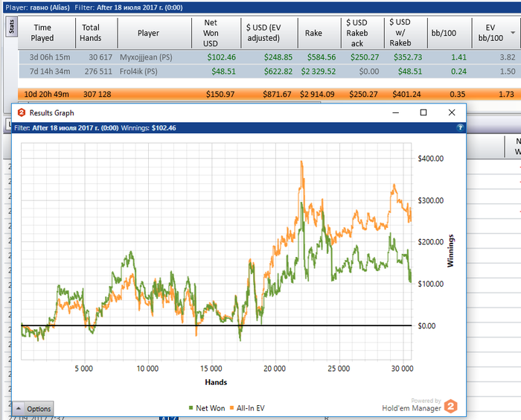
Task: Click the Player column header
Action: coord(148,33)
